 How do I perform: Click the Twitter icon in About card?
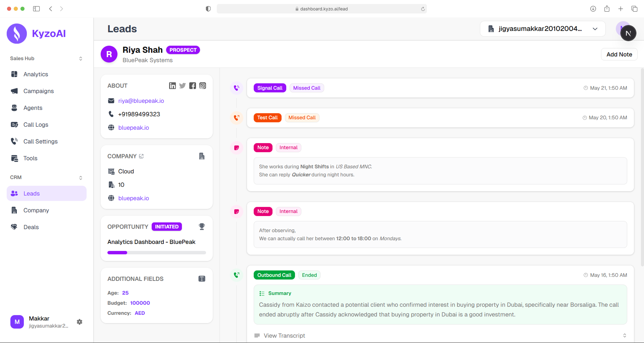click(x=182, y=86)
